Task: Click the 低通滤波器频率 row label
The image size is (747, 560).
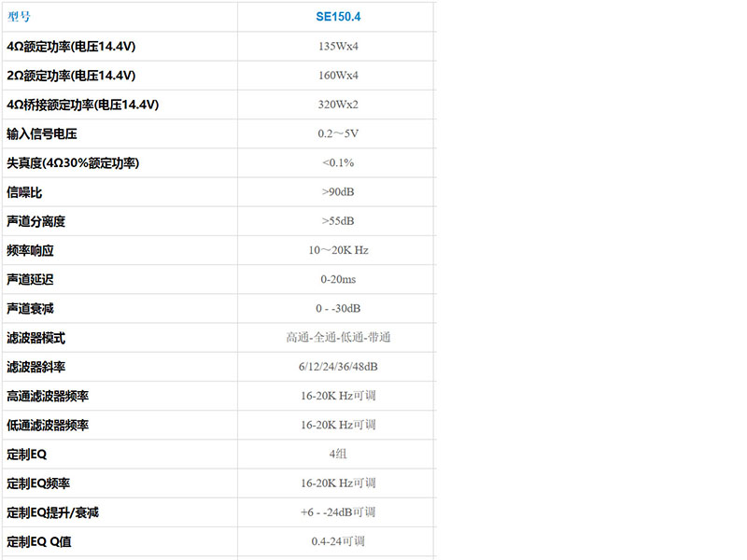Action: (48, 425)
